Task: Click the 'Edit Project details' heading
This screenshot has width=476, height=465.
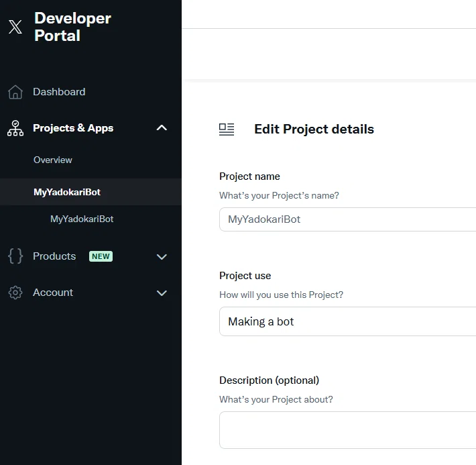Action: click(x=314, y=129)
